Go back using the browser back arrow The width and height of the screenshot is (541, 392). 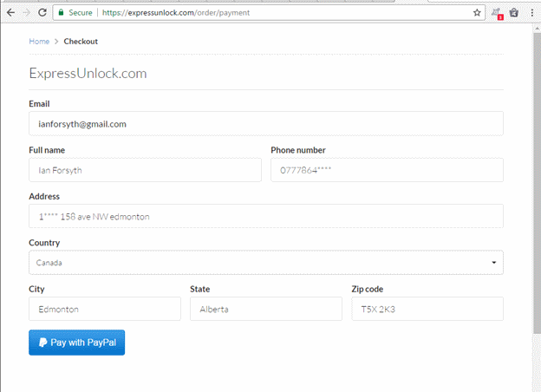10,13
